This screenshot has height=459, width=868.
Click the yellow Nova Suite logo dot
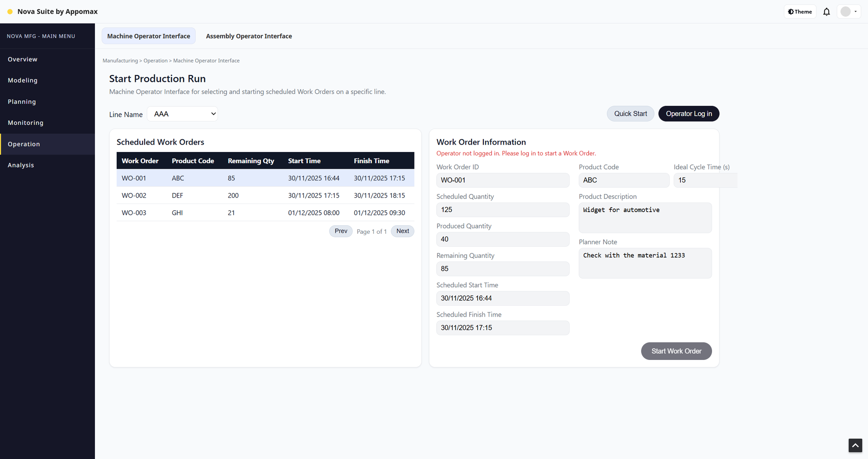click(10, 12)
